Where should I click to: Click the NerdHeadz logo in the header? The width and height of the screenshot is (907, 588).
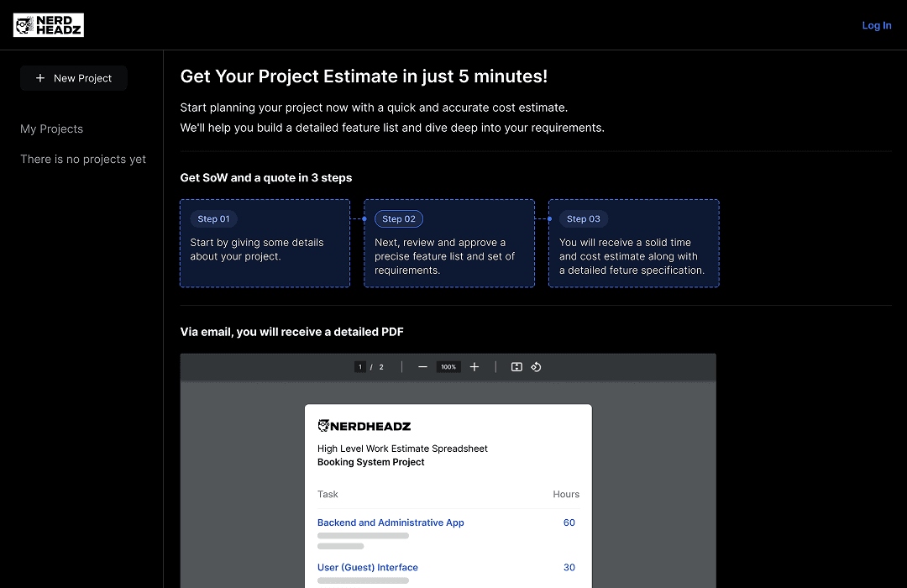point(49,25)
